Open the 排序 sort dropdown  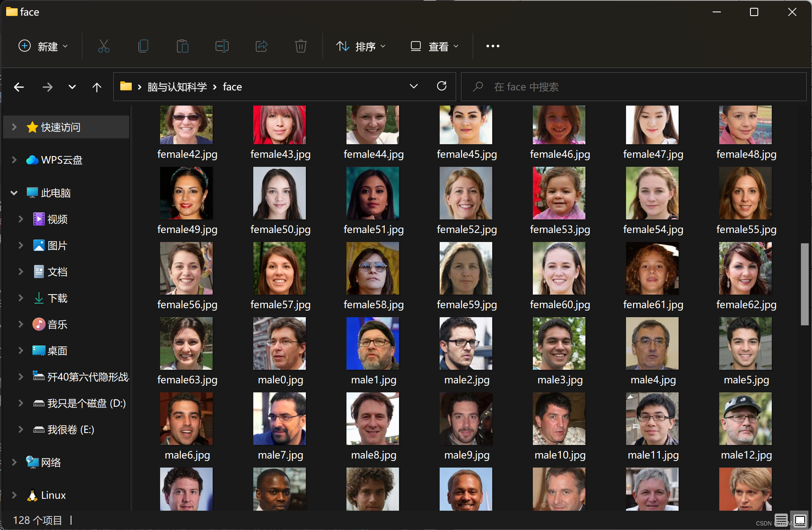tap(360, 46)
